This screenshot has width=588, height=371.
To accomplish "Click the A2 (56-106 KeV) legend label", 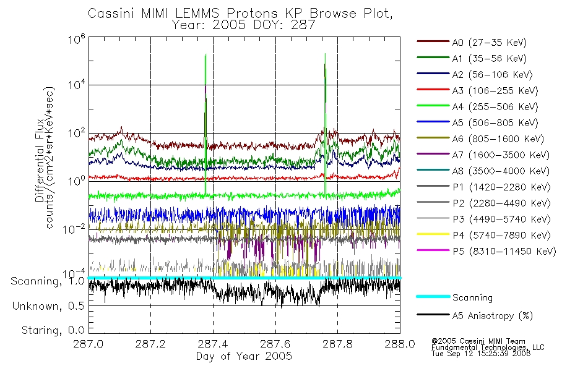I will [x=492, y=75].
